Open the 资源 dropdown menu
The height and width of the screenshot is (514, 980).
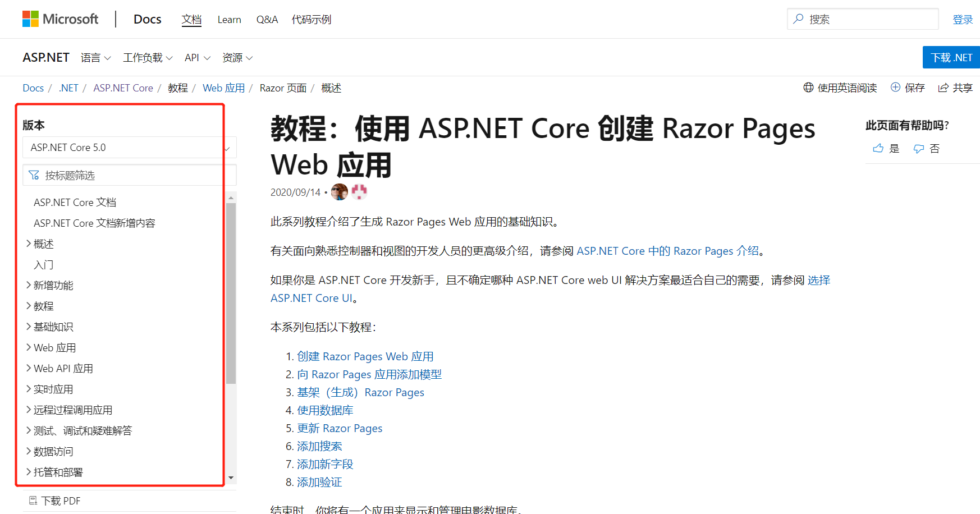[x=237, y=58]
